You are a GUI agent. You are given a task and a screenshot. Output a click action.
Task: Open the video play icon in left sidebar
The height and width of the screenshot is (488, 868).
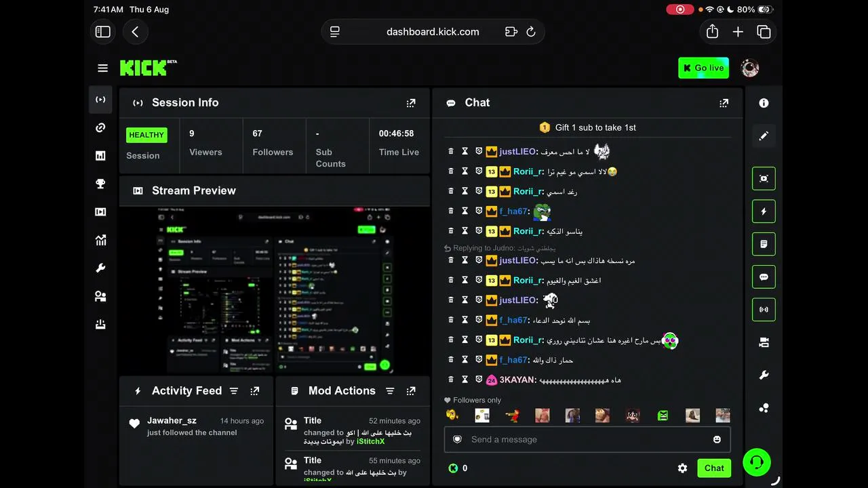click(101, 212)
